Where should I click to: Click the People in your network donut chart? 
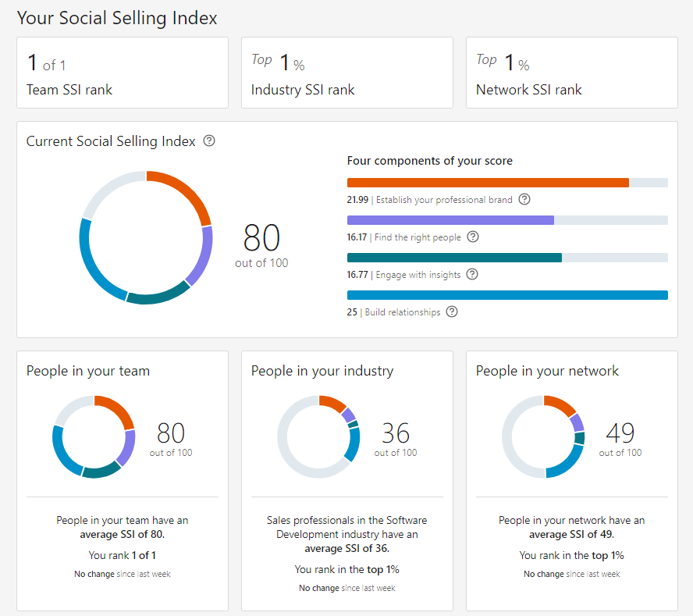coord(543,438)
